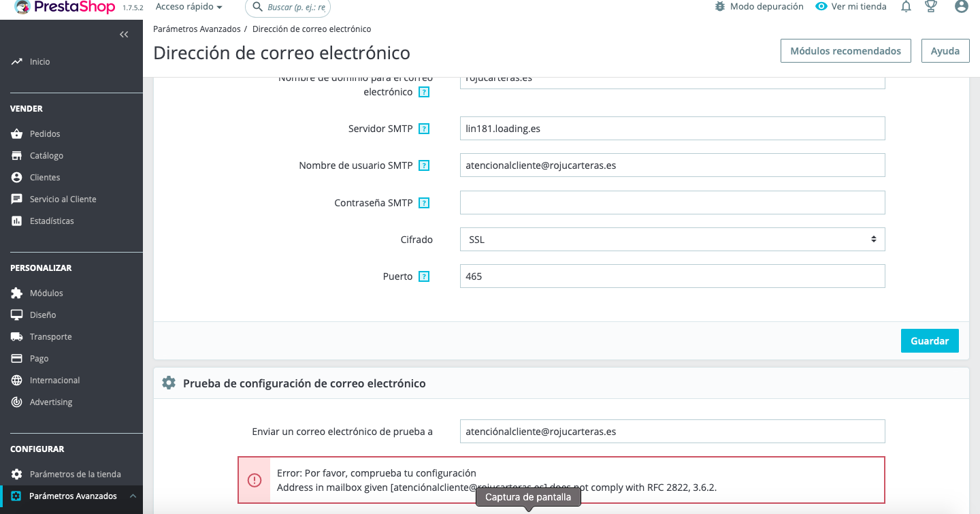980x514 pixels.
Task: Click the debug mode bug icon
Action: [x=720, y=7]
